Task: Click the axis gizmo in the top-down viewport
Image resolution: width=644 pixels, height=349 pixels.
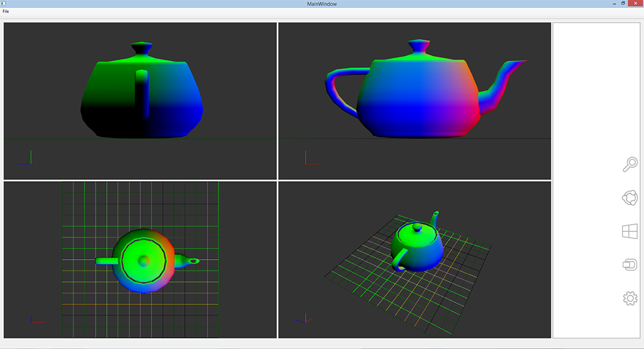Action: (37, 319)
